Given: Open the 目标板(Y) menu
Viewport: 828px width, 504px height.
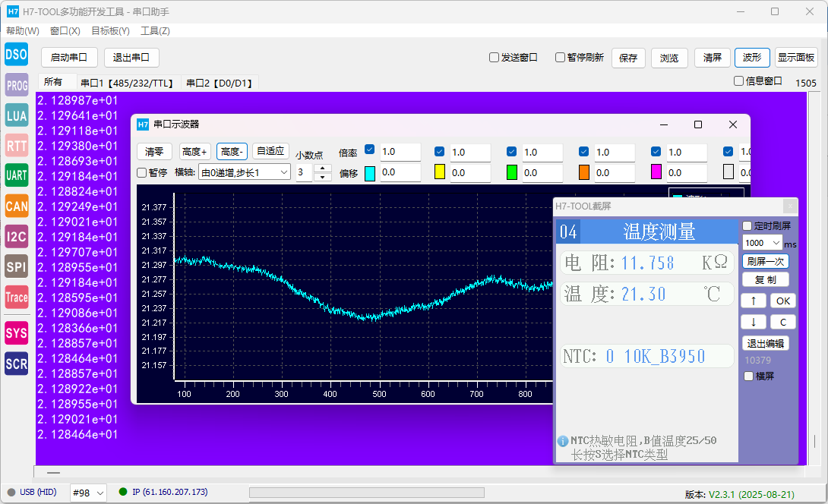Looking at the screenshot, I should click(x=110, y=31).
